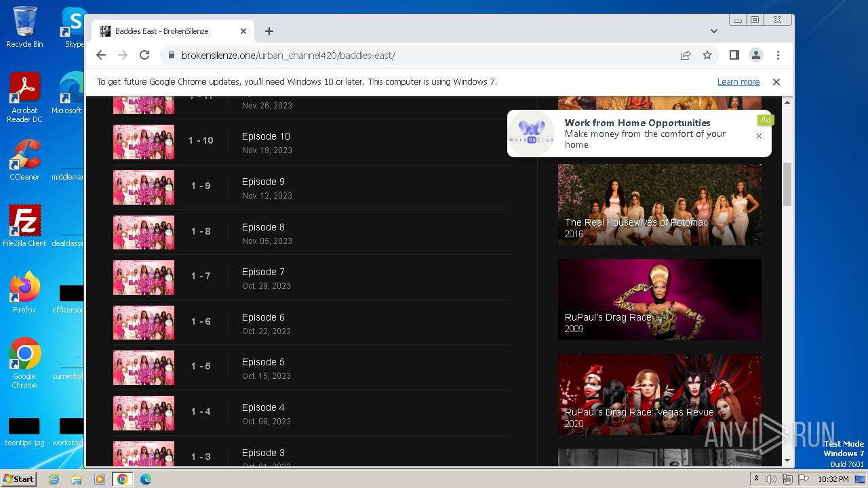Image resolution: width=868 pixels, height=488 pixels.
Task: Open the Chrome side panel icon
Action: click(734, 55)
